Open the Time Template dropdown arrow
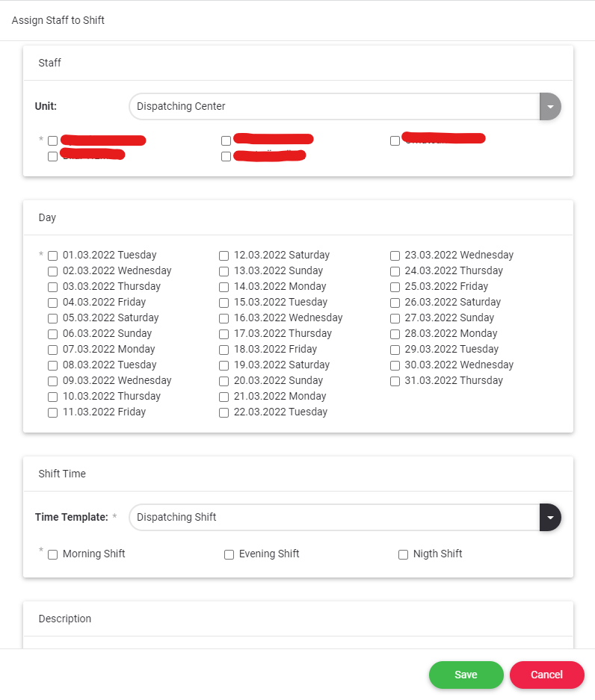Image resolution: width=595 pixels, height=700 pixels. click(550, 517)
